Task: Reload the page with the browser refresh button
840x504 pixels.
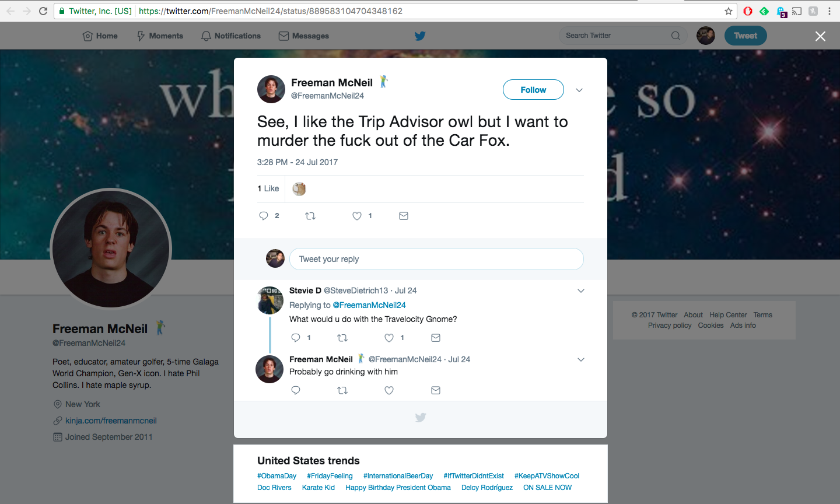Action: (43, 11)
